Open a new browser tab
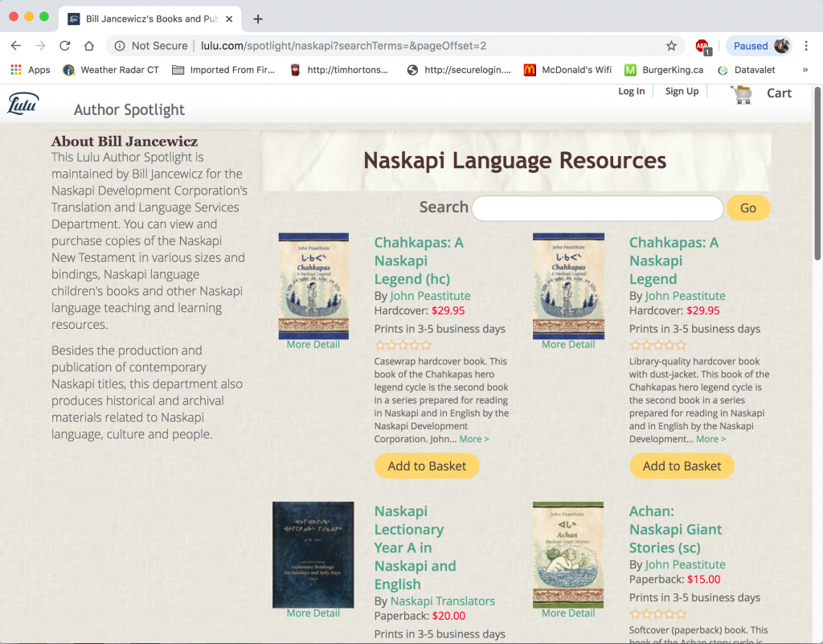Image resolution: width=823 pixels, height=644 pixels. [x=258, y=19]
